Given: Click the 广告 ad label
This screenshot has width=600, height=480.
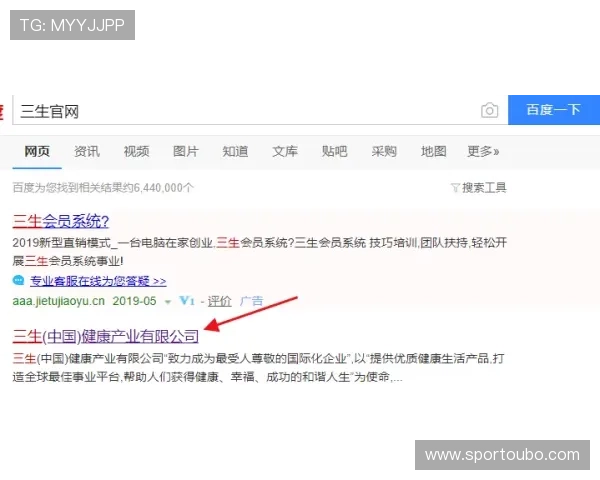Looking at the screenshot, I should [251, 301].
